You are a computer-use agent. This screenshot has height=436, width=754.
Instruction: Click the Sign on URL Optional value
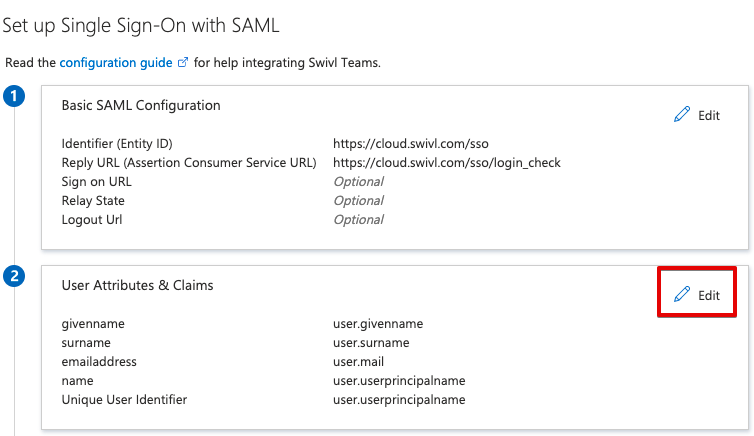click(x=359, y=182)
